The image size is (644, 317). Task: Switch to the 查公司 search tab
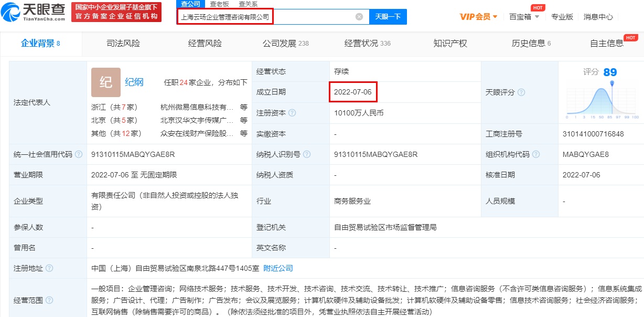[191, 4]
